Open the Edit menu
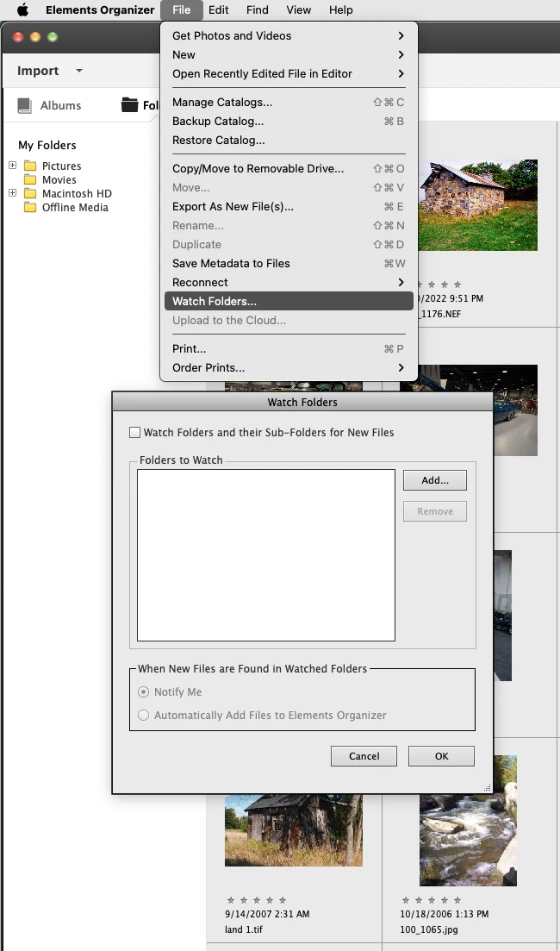The image size is (560, 951). coord(218,9)
